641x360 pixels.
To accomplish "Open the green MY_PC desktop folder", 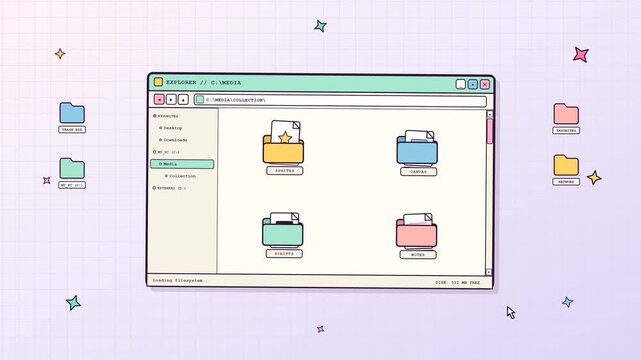I will pyautogui.click(x=72, y=168).
